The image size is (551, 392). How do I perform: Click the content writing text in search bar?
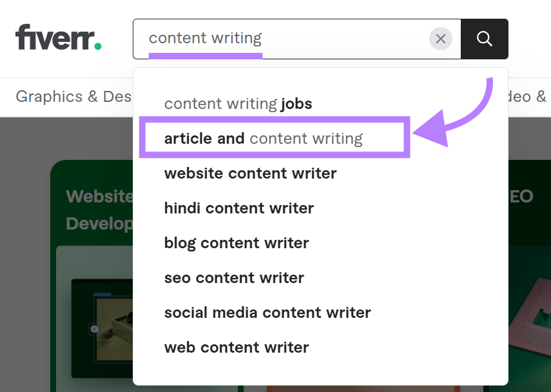coord(204,38)
